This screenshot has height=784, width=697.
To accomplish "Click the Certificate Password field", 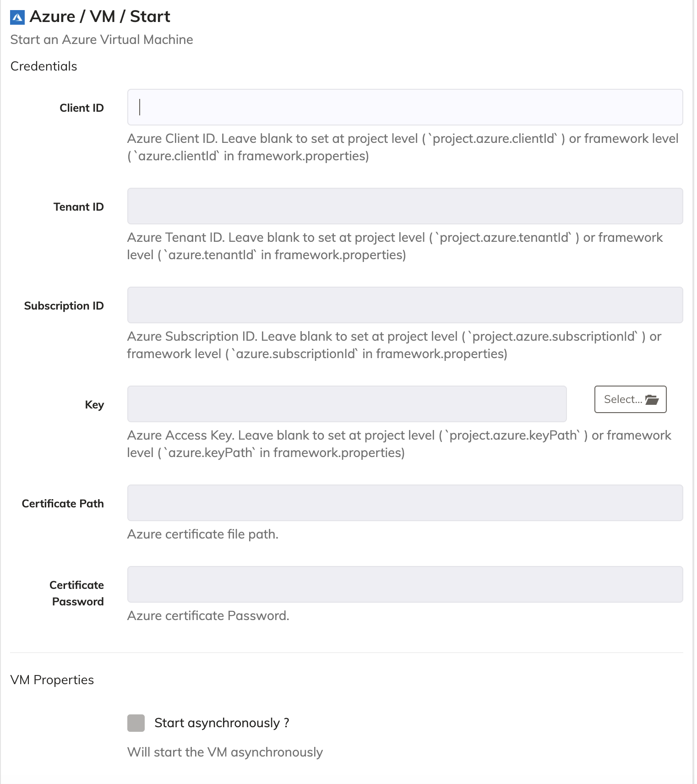I will tap(405, 584).
